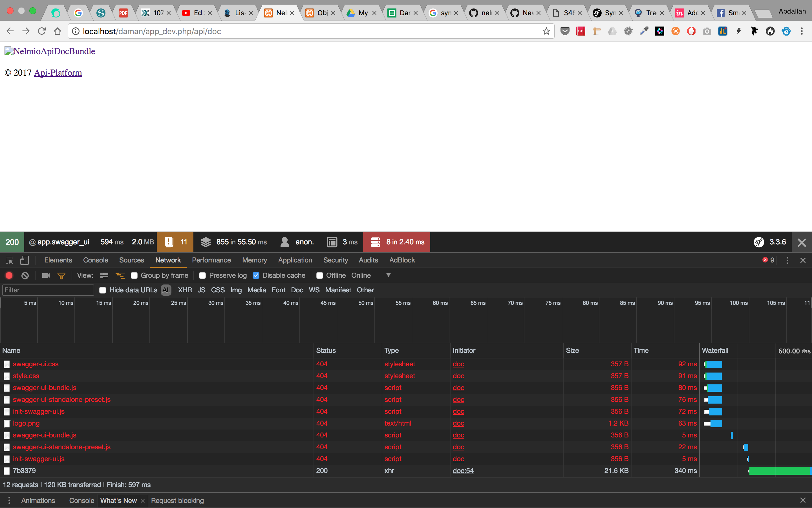Viewport: 812px width, 508px height.
Task: Open the Performance panel
Action: pyautogui.click(x=211, y=260)
